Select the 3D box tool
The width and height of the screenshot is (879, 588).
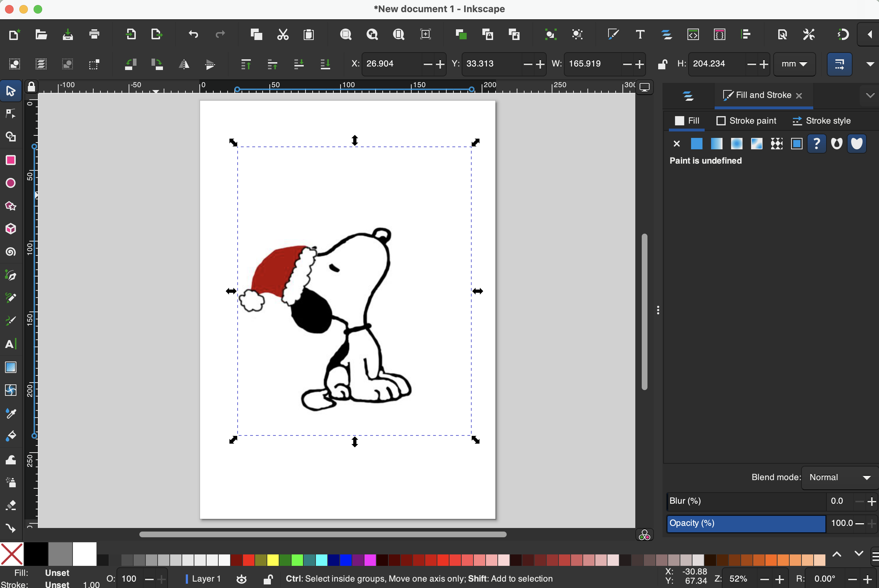click(10, 229)
